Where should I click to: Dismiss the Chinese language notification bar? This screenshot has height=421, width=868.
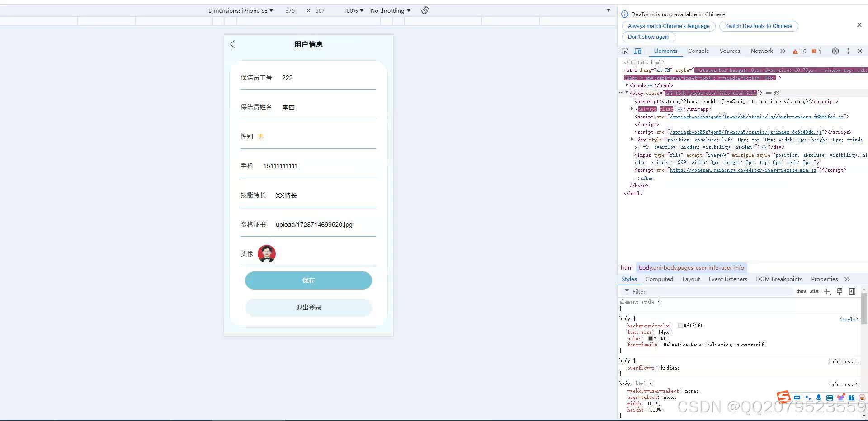point(859,25)
